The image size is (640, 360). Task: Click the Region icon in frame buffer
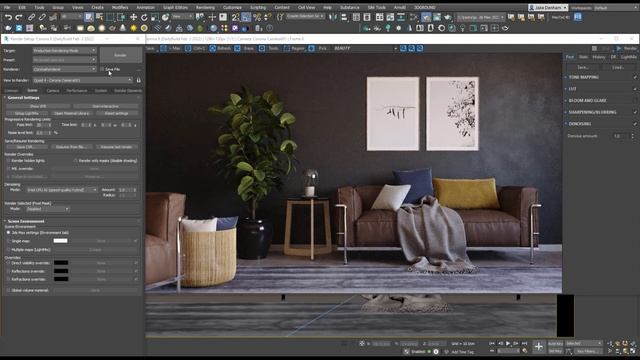click(x=287, y=48)
